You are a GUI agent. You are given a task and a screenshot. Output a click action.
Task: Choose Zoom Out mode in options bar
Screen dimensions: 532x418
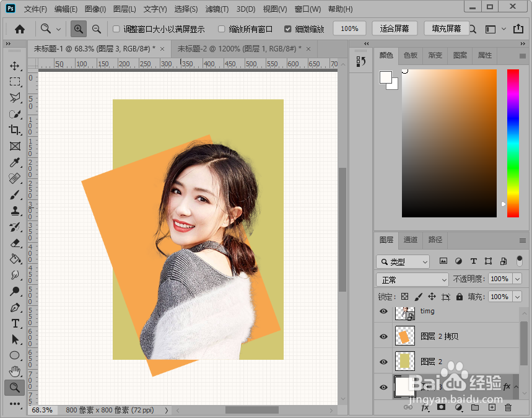point(97,29)
